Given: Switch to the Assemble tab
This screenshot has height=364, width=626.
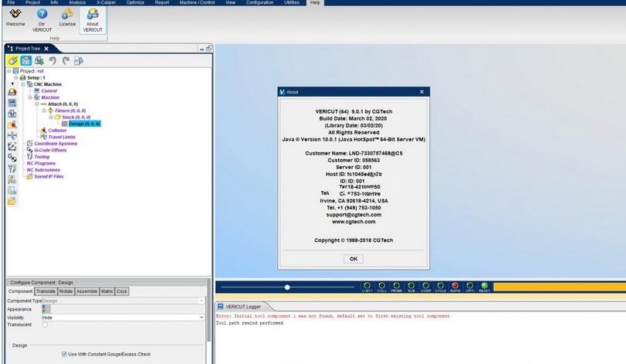Looking at the screenshot, I should [x=87, y=291].
